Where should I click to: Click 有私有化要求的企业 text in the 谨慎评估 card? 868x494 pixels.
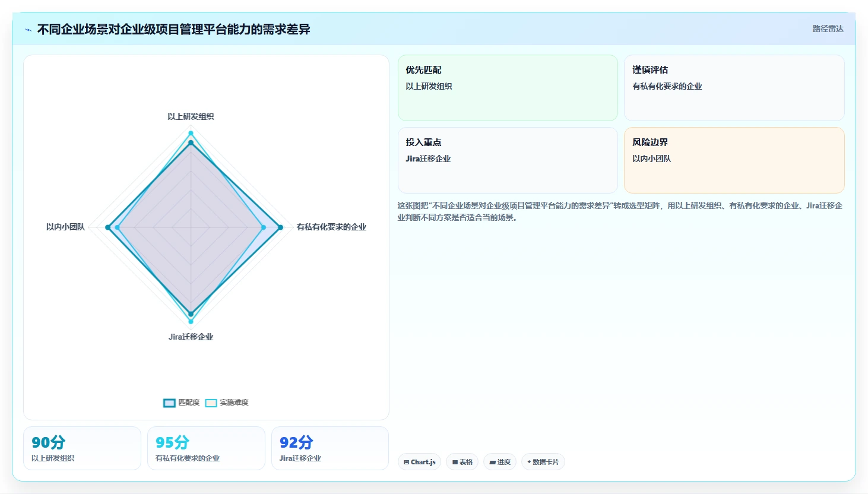coord(667,86)
